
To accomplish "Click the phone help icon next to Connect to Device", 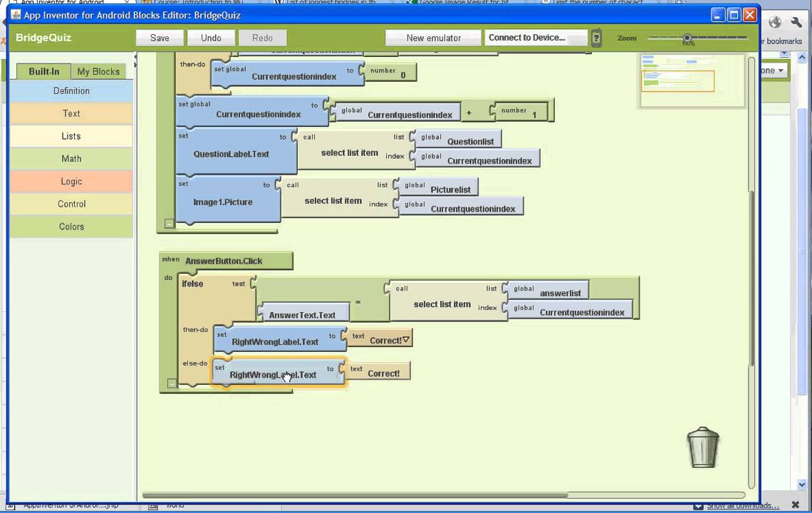I will 597,38.
